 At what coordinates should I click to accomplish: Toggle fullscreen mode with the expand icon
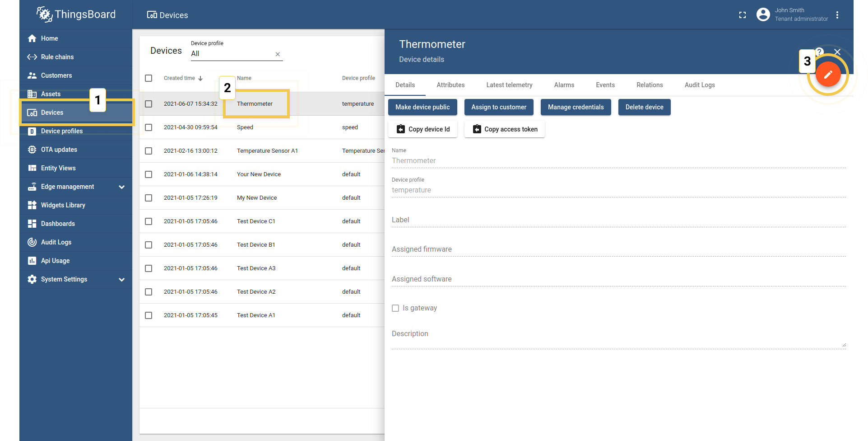(x=743, y=14)
